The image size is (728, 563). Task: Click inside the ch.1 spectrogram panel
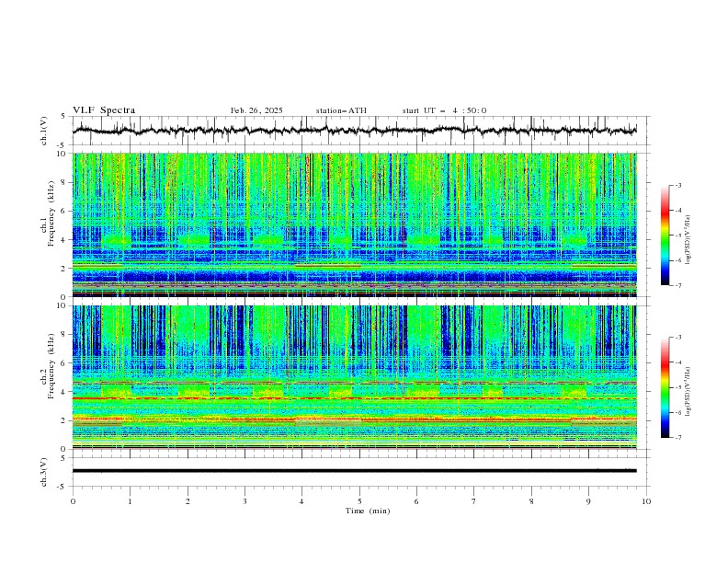354,224
